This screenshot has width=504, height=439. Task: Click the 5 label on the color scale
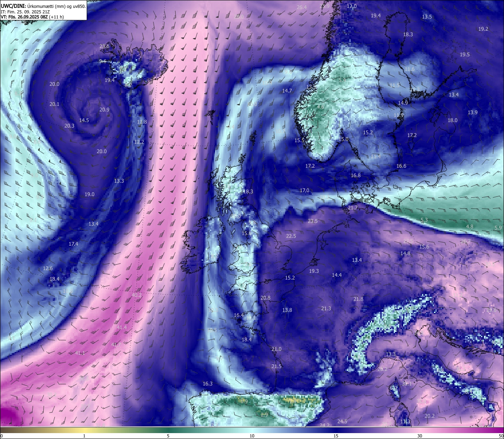pos(168,436)
